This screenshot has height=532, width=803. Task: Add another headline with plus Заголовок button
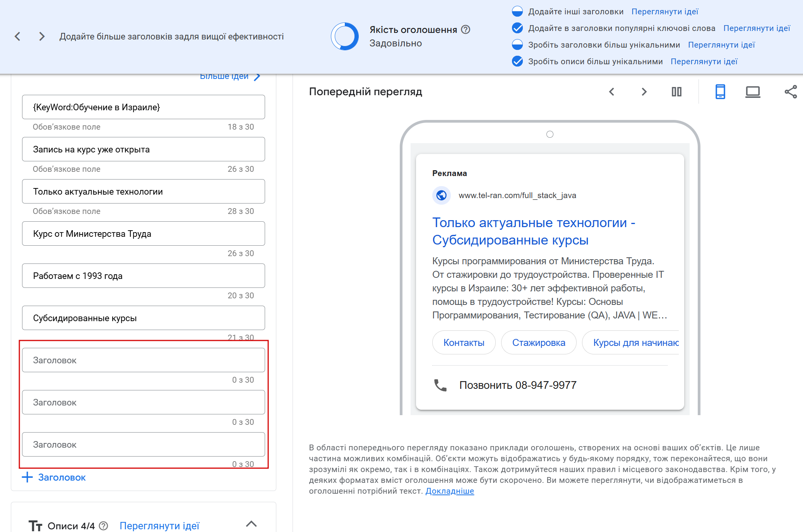tap(54, 477)
